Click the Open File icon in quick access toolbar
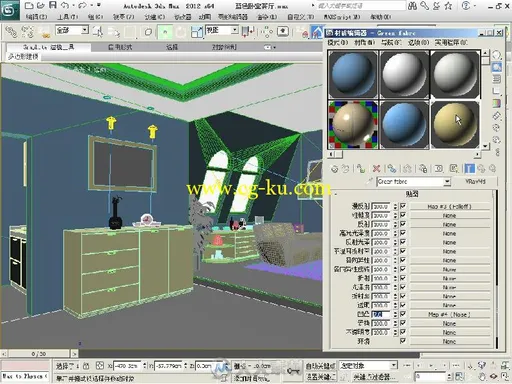Image resolution: width=512 pixels, height=384 pixels. 41,5
